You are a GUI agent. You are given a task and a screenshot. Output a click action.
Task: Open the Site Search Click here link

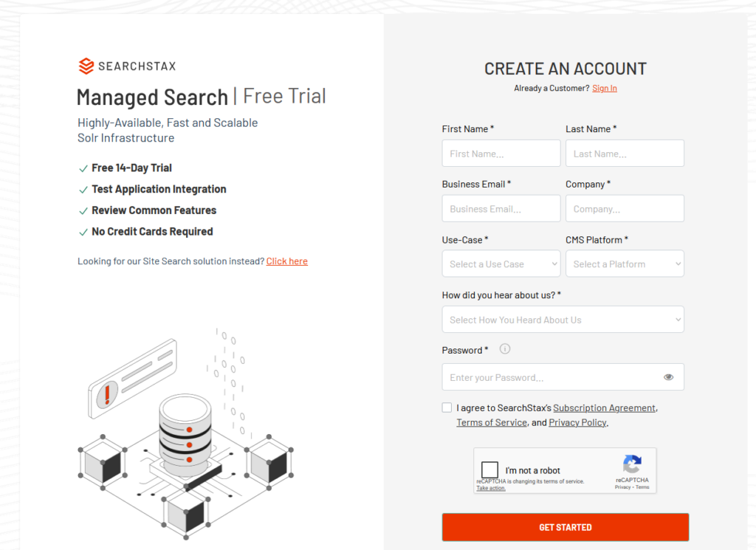[x=287, y=261]
